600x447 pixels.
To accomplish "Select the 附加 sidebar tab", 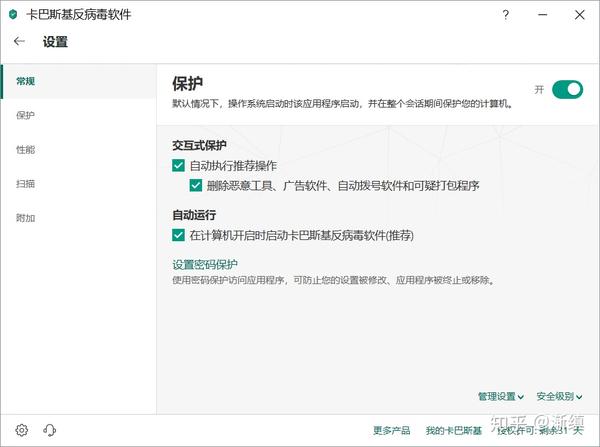I will coord(78,218).
